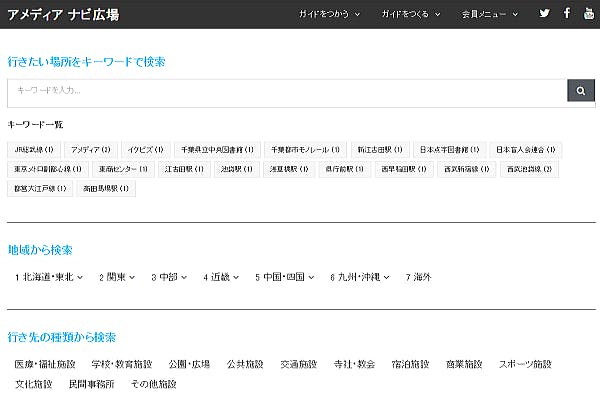Screen dimensions: 600x400
Task: Expand the ガイドをつかう menu
Action: [329, 14]
